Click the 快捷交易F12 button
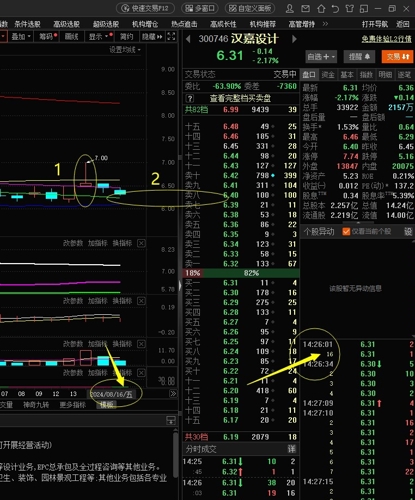Image resolution: width=415 pixels, height=500 pixels. tap(145, 8)
